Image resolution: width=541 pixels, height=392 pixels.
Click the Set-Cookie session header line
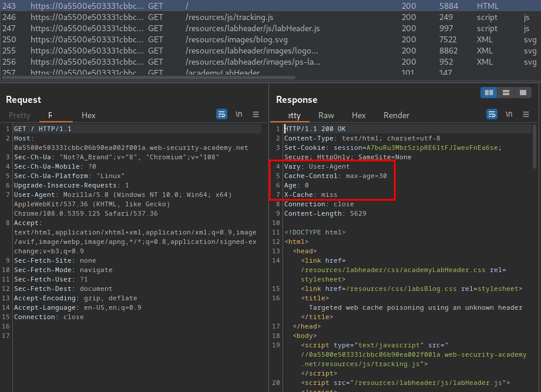[x=392, y=152]
